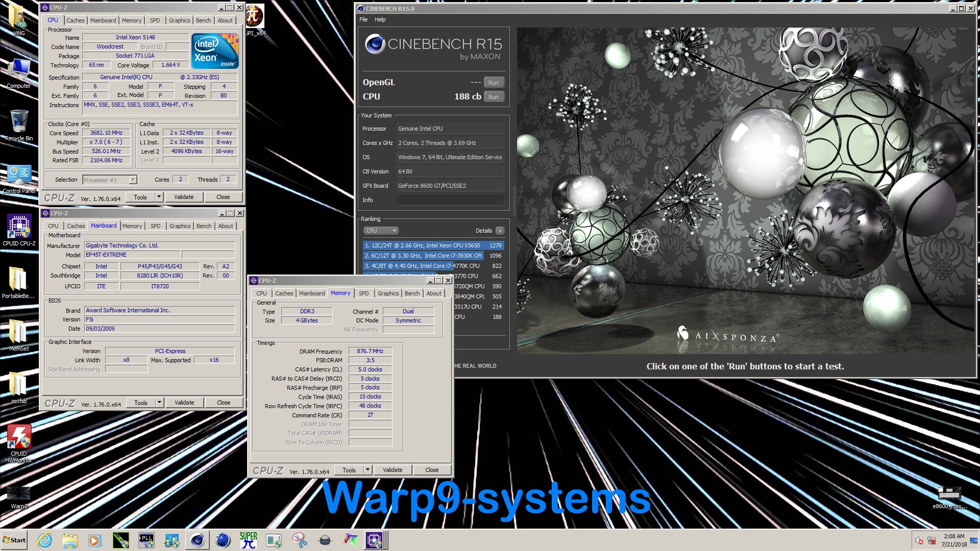
Task: Click Core Speed value 3682.10 MHz
Action: (106, 133)
